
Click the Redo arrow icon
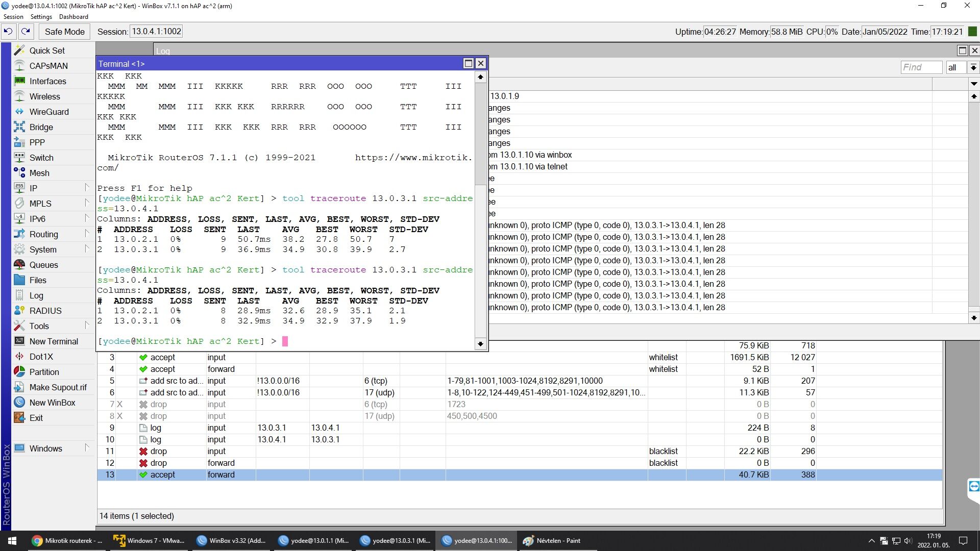tap(26, 32)
